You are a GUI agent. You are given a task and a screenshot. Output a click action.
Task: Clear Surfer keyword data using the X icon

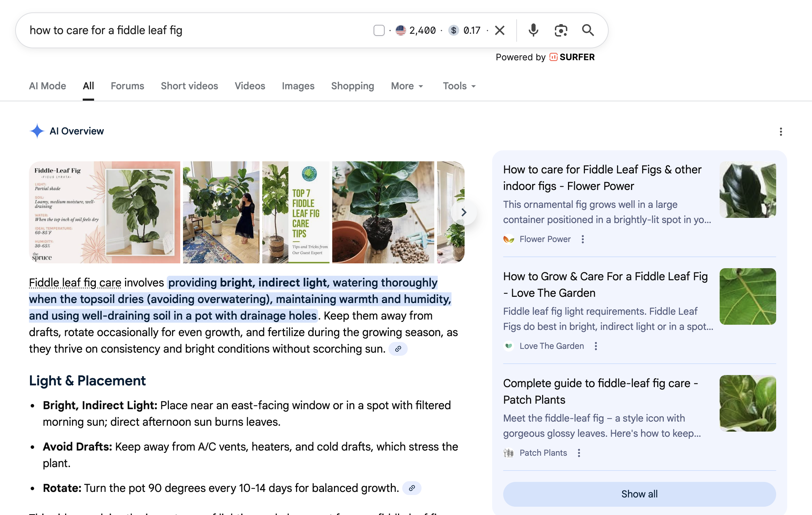point(500,30)
